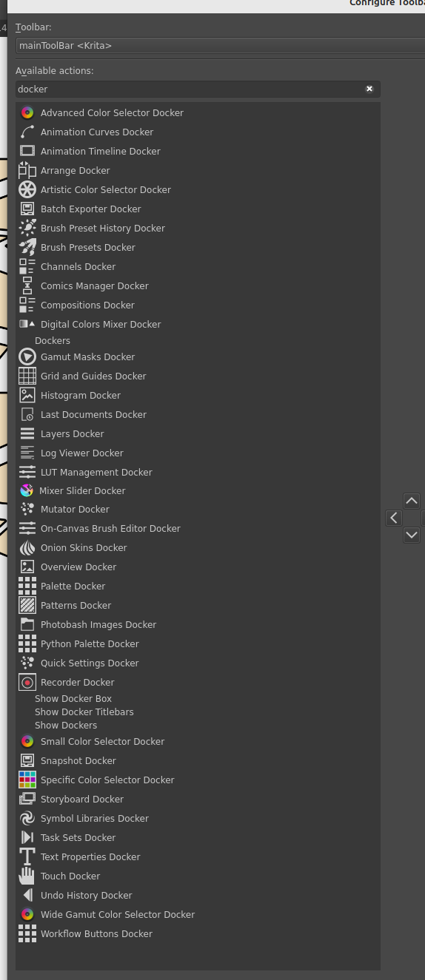Select the Last Documents Docker icon

tap(27, 415)
